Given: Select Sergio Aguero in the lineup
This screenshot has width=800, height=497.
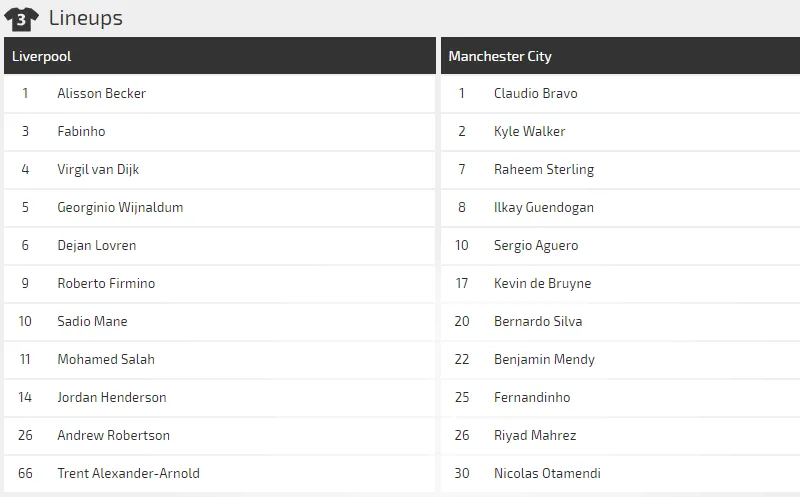Looking at the screenshot, I should [x=535, y=245].
